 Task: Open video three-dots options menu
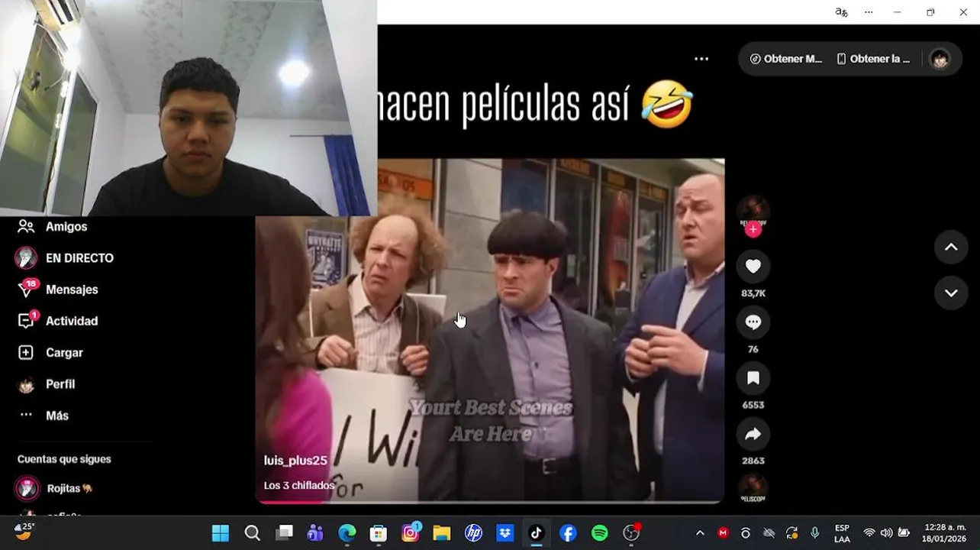point(701,59)
